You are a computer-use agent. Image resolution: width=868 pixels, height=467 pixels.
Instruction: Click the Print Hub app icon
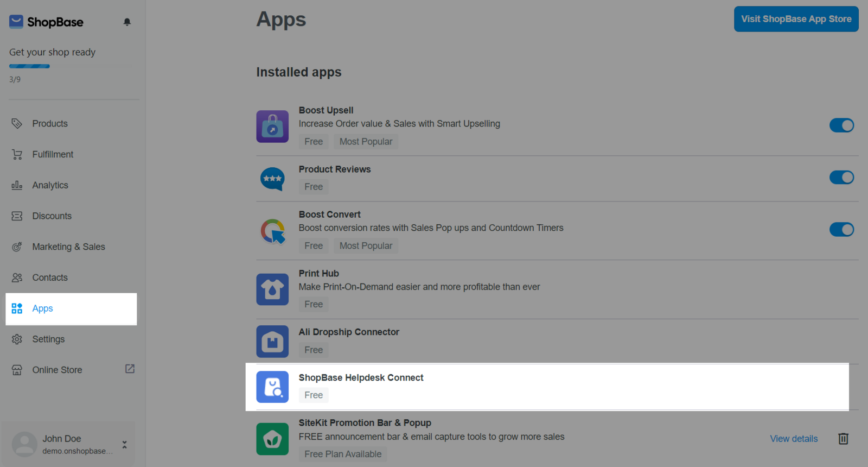(x=272, y=289)
